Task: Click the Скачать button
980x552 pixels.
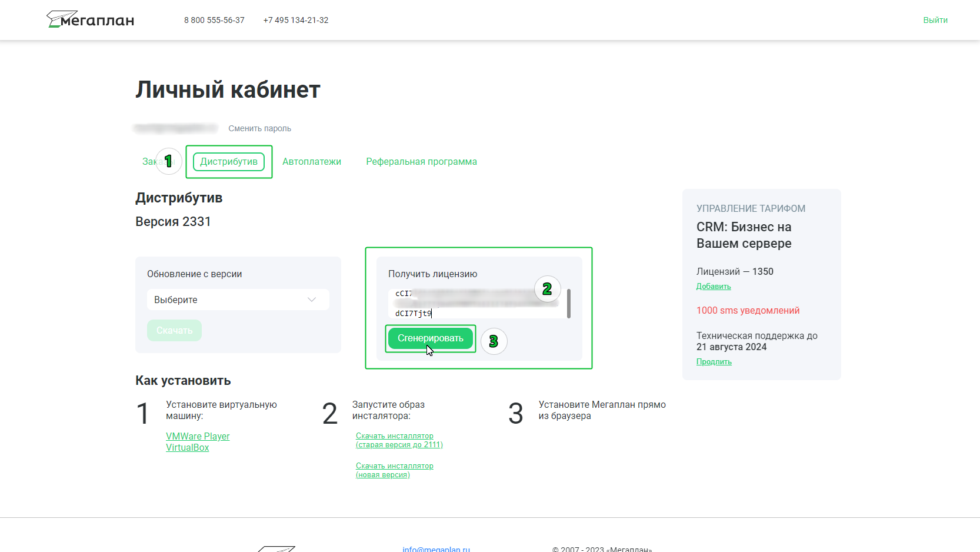Action: [174, 330]
